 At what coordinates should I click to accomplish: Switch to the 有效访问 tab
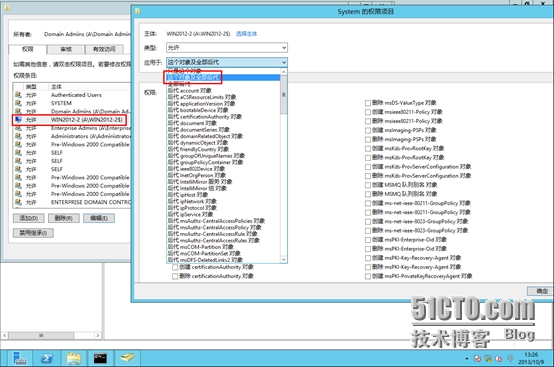[x=104, y=49]
